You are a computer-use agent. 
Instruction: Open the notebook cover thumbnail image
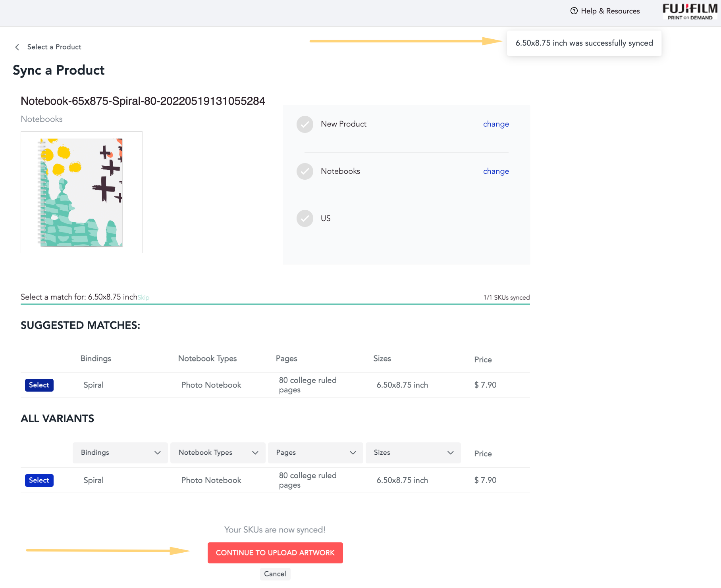pyautogui.click(x=81, y=192)
